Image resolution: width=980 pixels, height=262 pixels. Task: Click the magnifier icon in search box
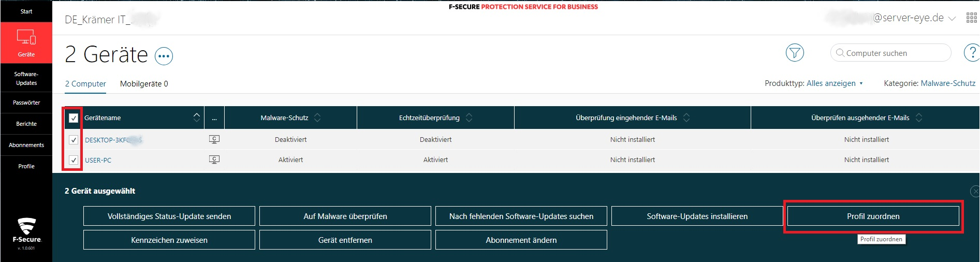[x=840, y=53]
